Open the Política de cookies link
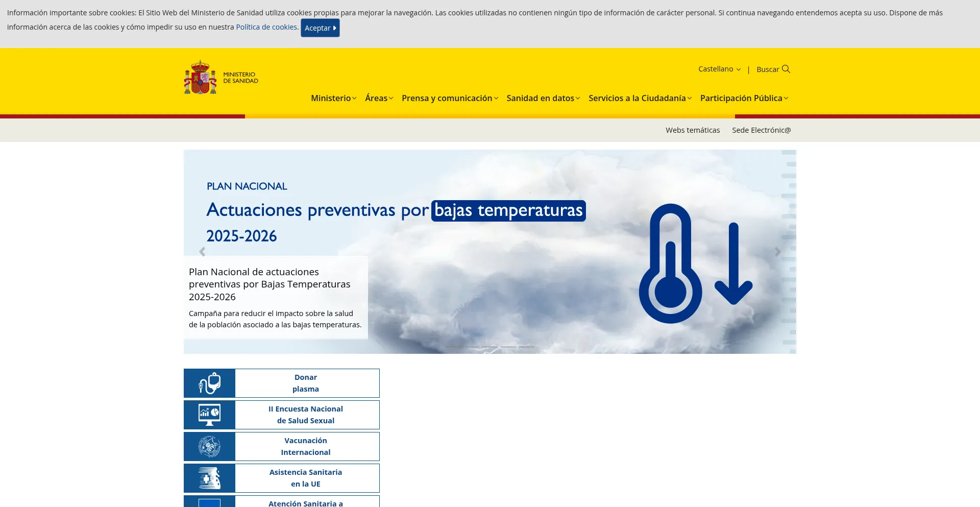The height and width of the screenshot is (507, 980). click(x=266, y=27)
